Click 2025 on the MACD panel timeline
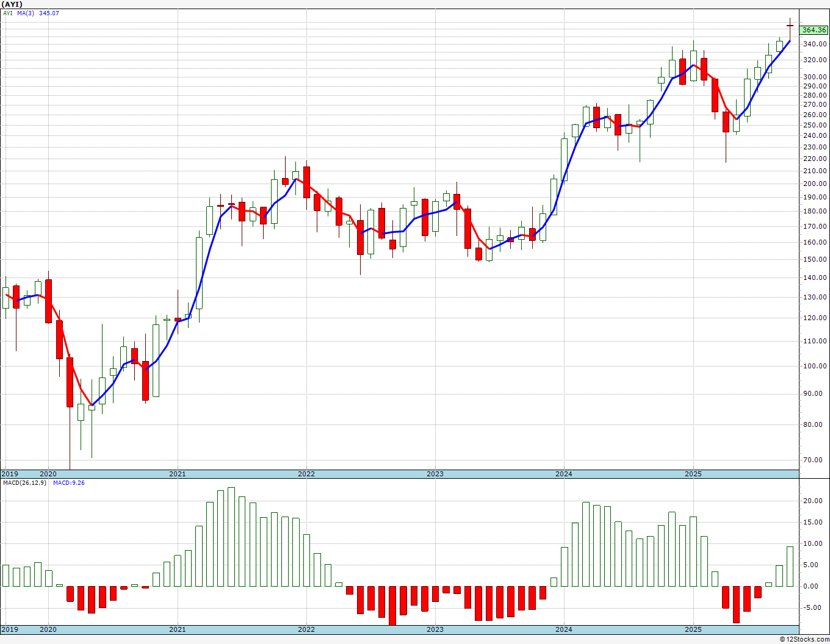The width and height of the screenshot is (830, 644). coord(693,629)
